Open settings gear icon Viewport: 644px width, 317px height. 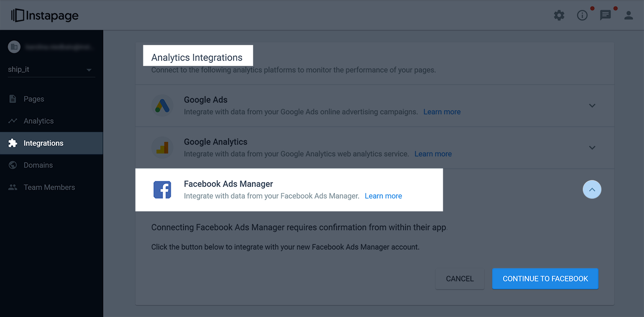tap(559, 15)
